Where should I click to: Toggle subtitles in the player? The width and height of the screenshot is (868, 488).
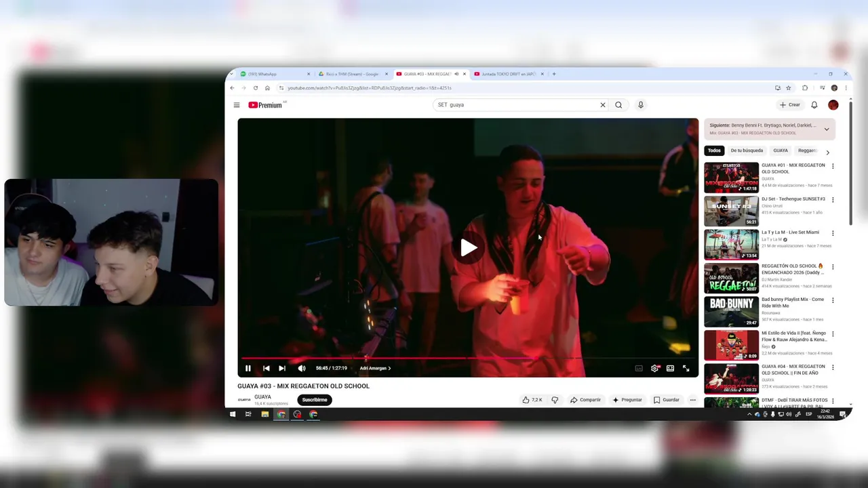639,368
